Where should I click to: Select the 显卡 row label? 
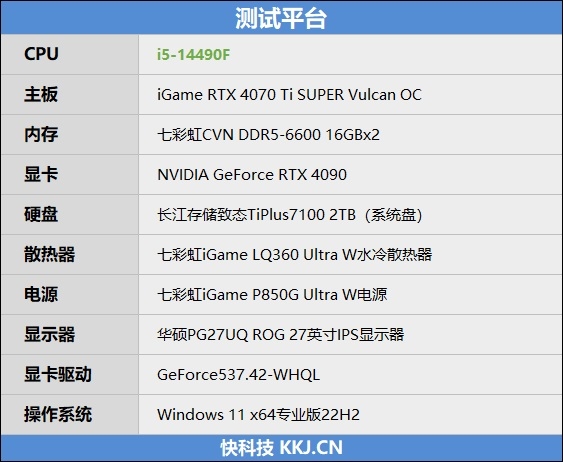[x=41, y=174]
